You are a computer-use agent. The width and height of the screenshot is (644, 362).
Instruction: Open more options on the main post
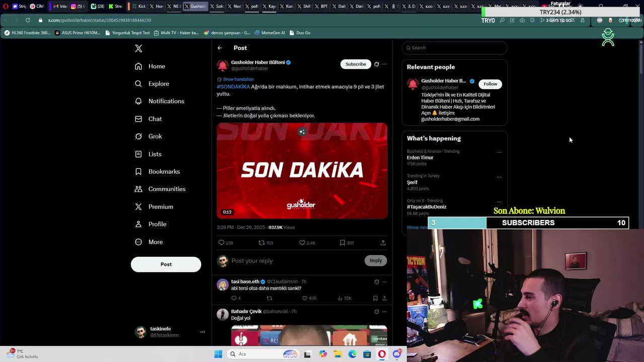(384, 64)
